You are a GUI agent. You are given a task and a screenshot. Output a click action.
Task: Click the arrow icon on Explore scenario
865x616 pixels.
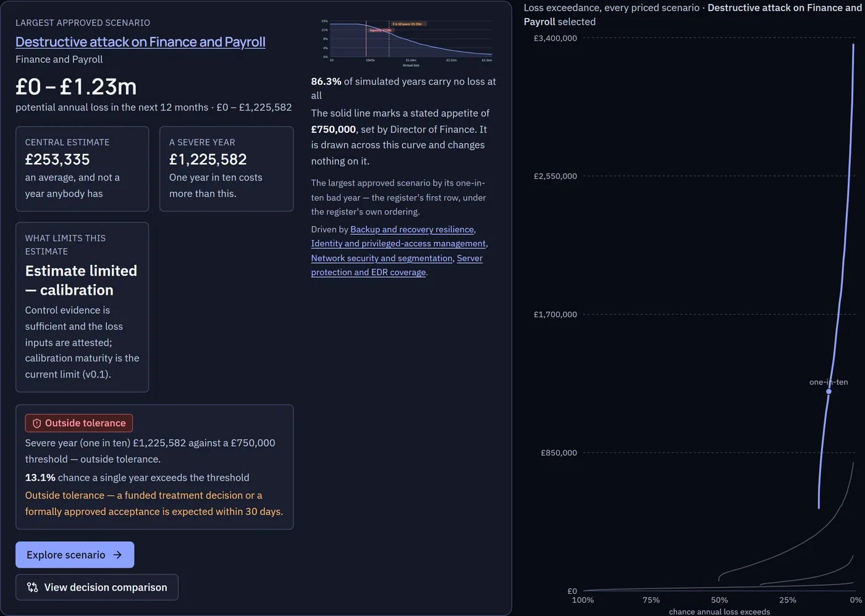117,555
